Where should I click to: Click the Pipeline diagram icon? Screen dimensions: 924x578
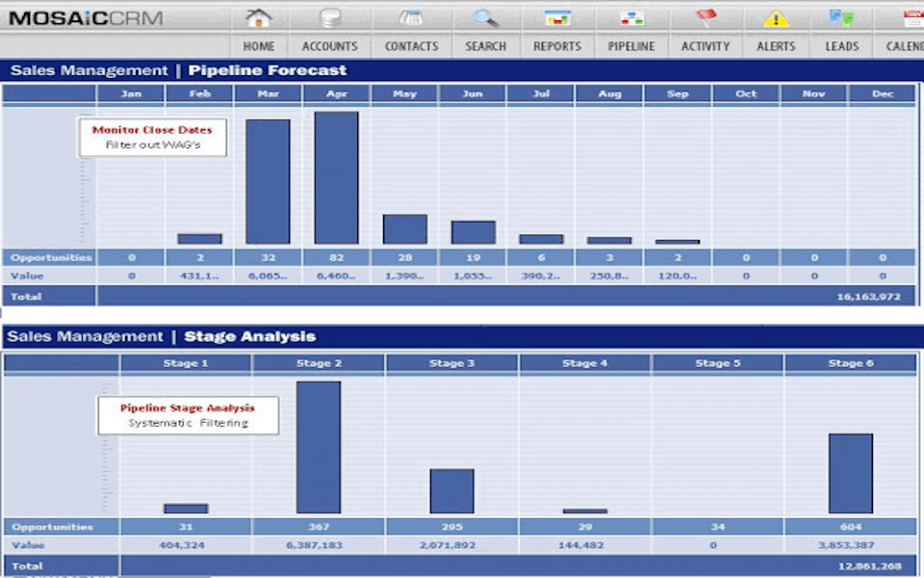[631, 19]
